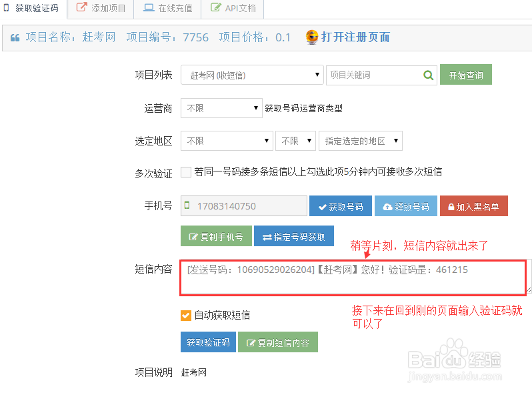Image resolution: width=532 pixels, height=395 pixels.
Task: Open the API文档 tab
Action: pos(233,8)
